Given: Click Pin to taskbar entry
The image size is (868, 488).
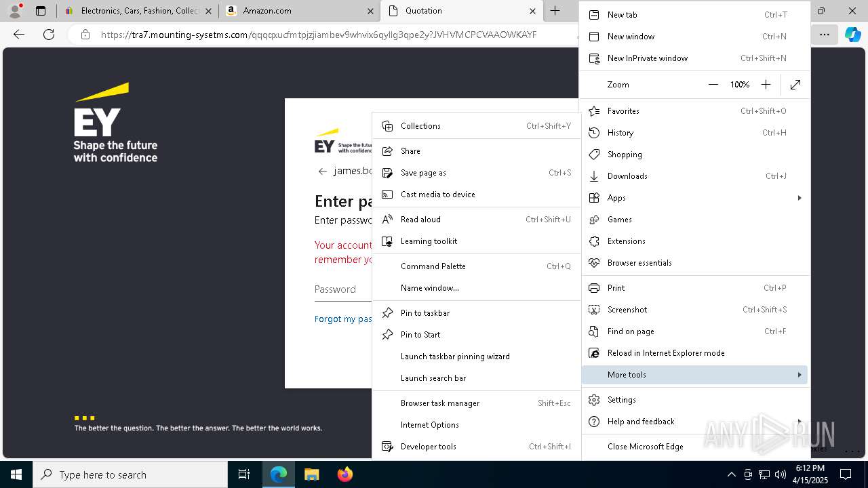Looking at the screenshot, I should [477, 312].
